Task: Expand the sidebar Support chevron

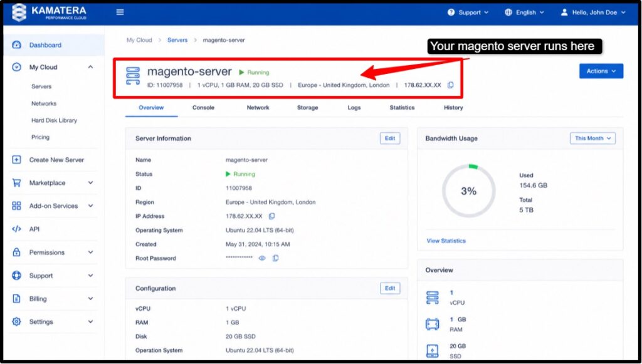Action: pyautogui.click(x=90, y=276)
